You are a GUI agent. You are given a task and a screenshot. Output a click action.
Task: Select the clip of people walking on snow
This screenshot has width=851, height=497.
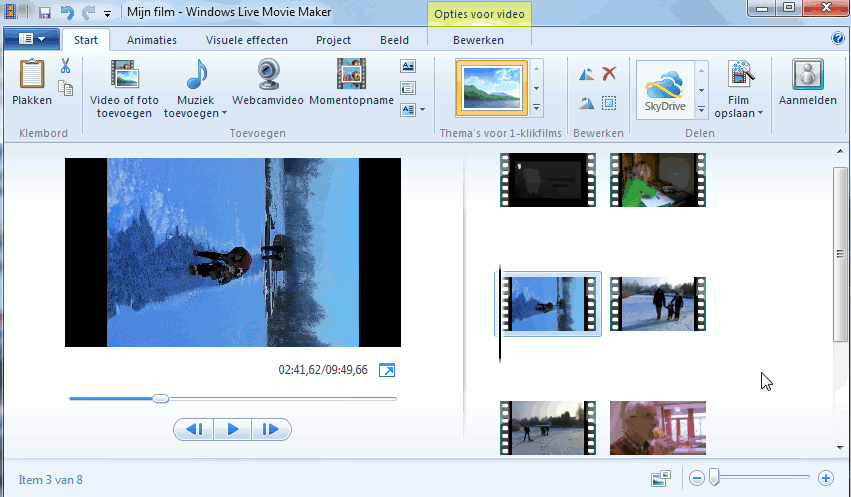(658, 304)
